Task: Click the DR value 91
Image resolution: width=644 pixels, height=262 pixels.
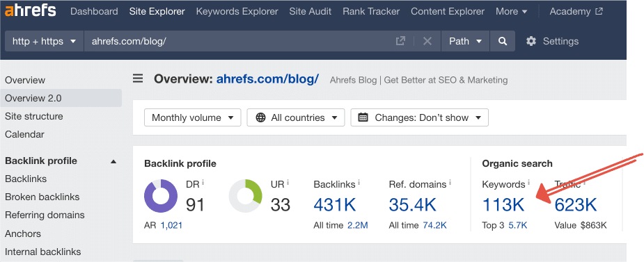Action: [195, 204]
